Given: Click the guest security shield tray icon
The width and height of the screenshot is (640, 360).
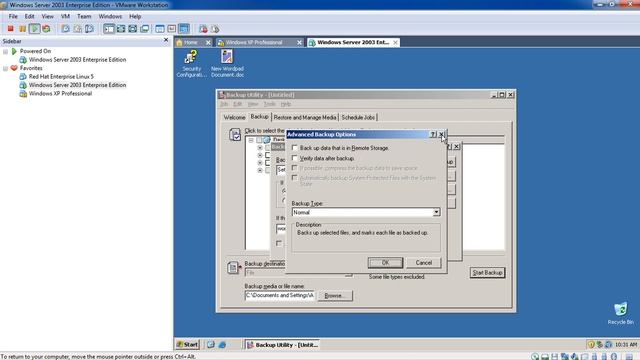Looking at the screenshot, I should 591,344.
